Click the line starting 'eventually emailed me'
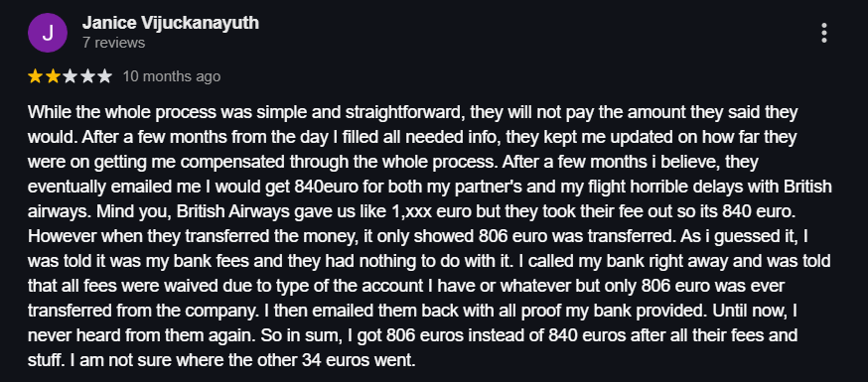The image size is (868, 382). [430, 187]
